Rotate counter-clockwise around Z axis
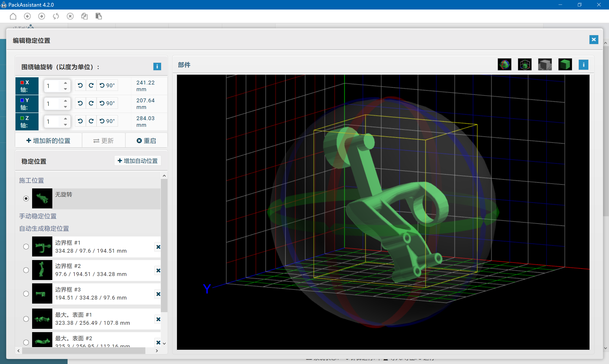Image resolution: width=609 pixels, height=364 pixels. click(80, 121)
